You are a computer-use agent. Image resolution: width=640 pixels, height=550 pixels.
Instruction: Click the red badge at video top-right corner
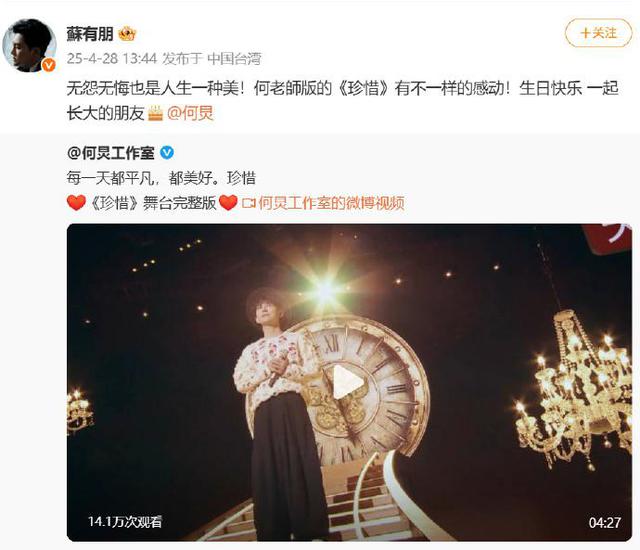608,239
